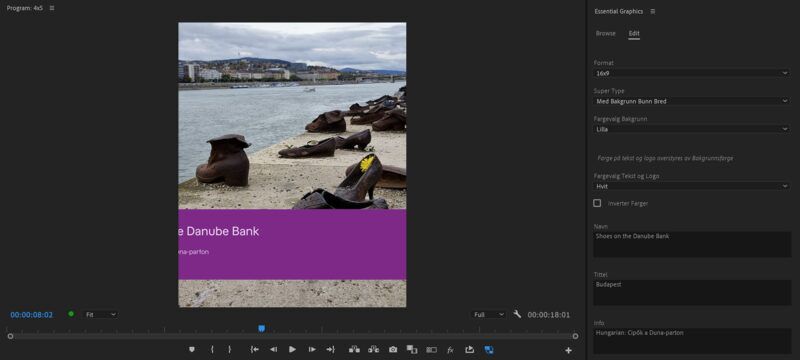Toggle the Inverter Farger checkbox
800x360 pixels.
597,203
